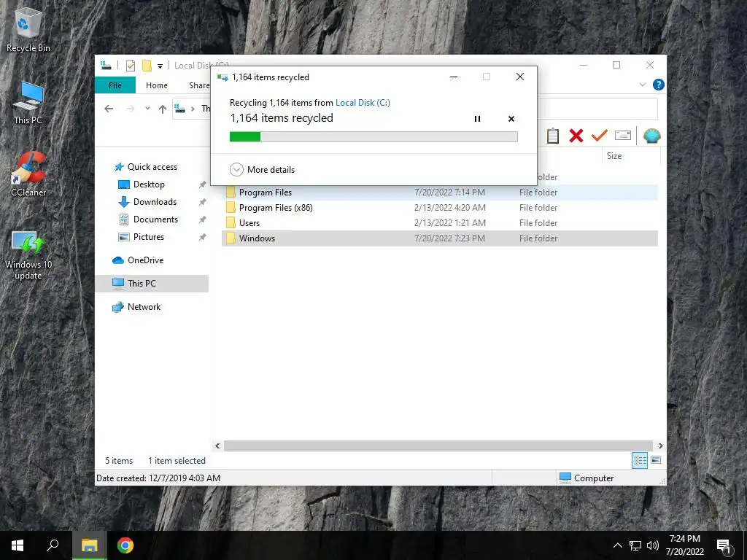Image resolution: width=747 pixels, height=560 pixels.
Task: Open the Windows Start menu
Action: (18, 545)
